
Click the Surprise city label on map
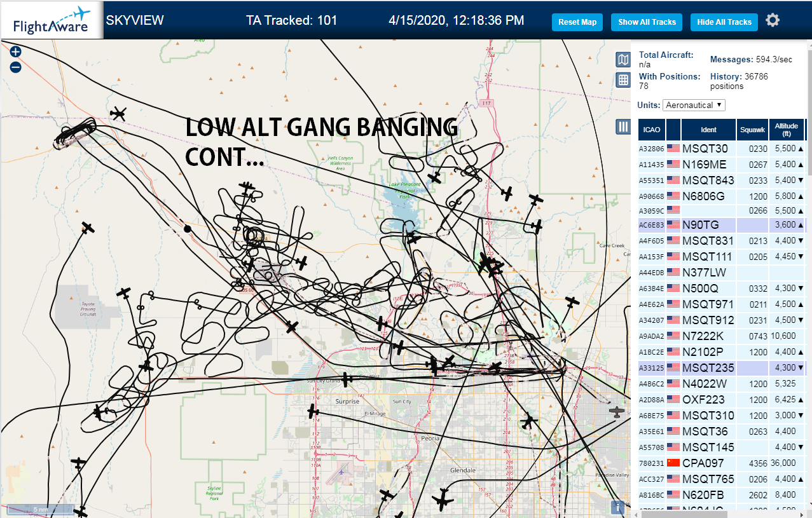point(347,402)
